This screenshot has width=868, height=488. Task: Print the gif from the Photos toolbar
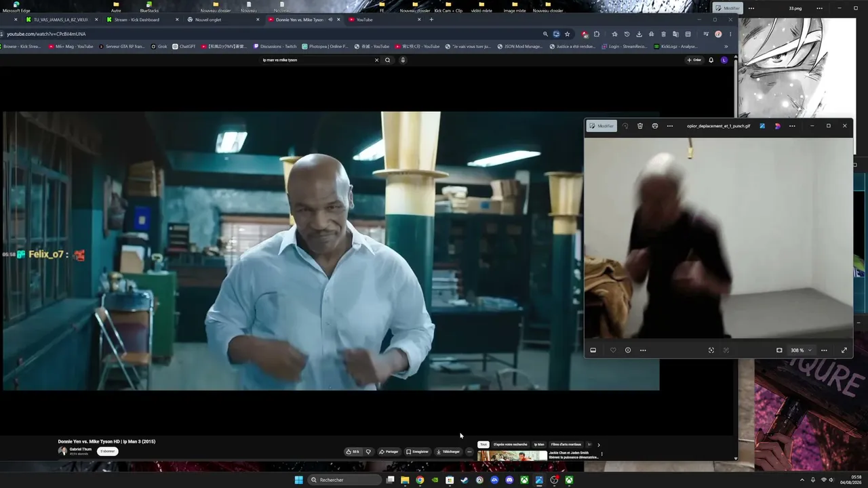coord(655,126)
